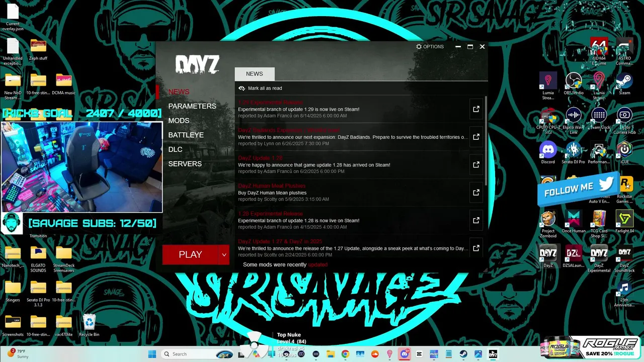The height and width of the screenshot is (362, 644).
Task: Open Discord from the taskbar
Action: (x=405, y=354)
